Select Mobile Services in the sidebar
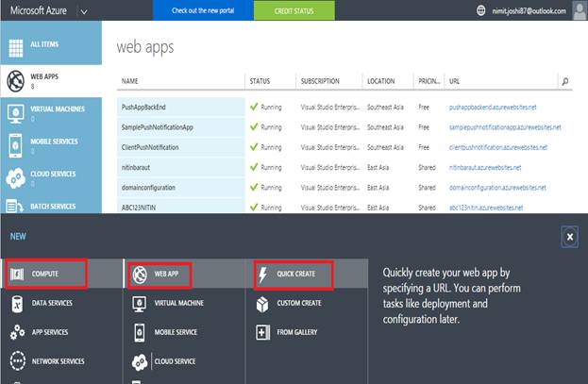 click(51, 145)
